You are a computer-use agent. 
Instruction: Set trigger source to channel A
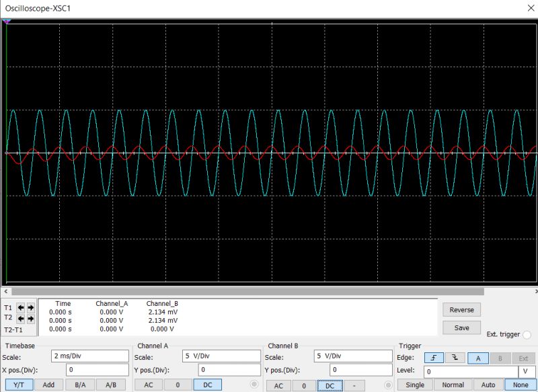[478, 358]
